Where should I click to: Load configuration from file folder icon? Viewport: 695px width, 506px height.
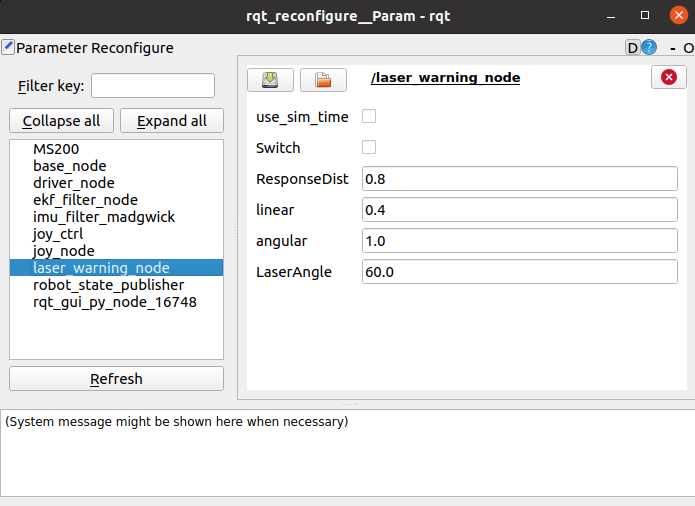(323, 80)
